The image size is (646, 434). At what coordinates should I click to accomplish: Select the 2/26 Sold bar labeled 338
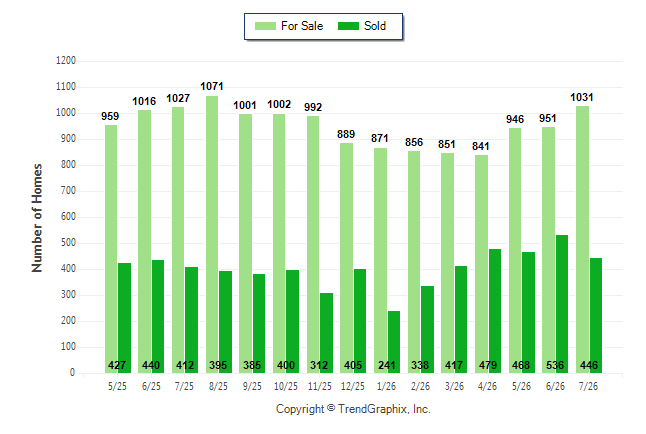pos(428,330)
